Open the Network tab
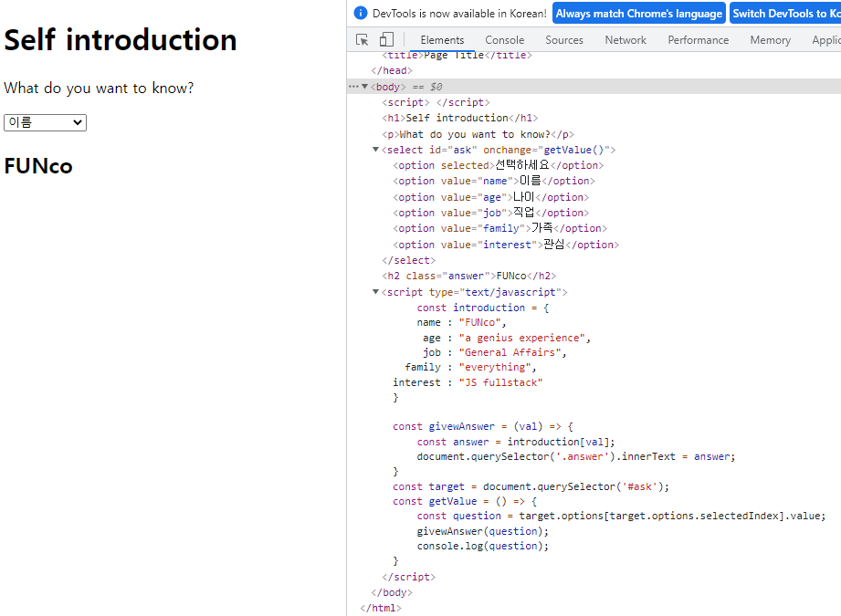 [x=625, y=39]
